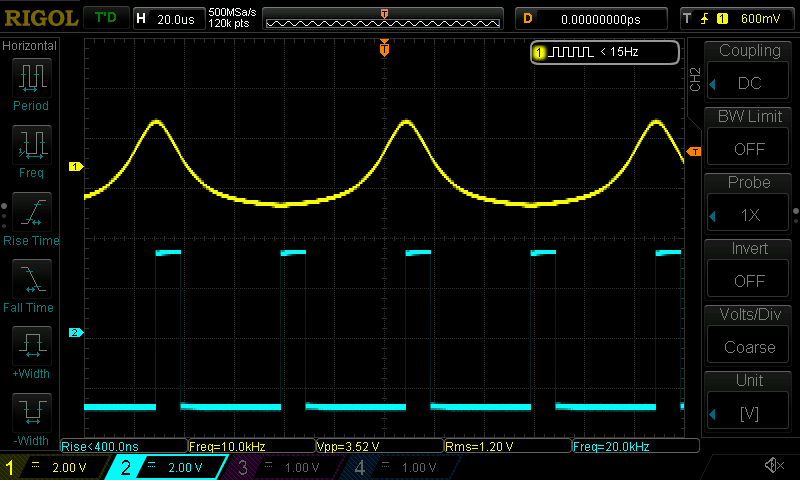Screen dimensions: 800x480
Task: Click the rising edge trigger icon
Action: point(705,19)
